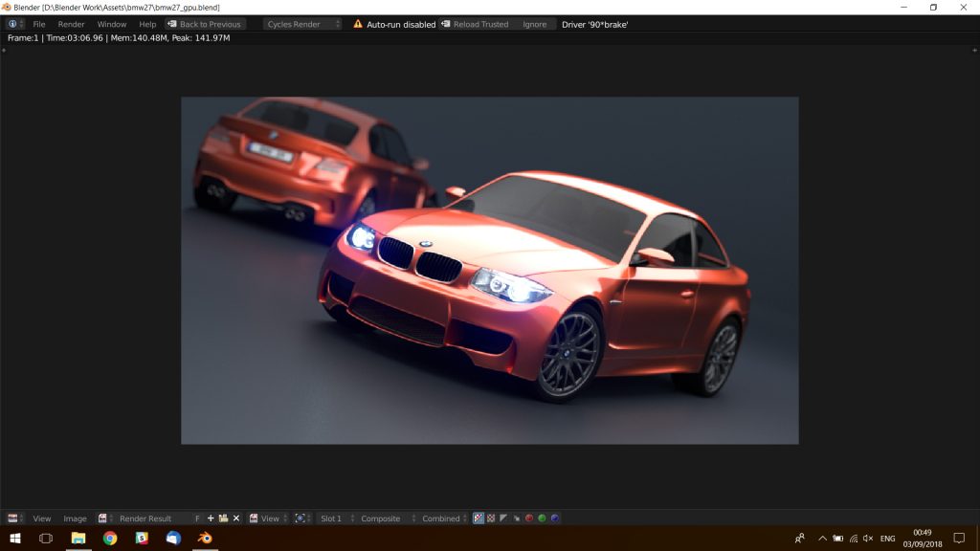Toggle Z-buffer display icon

click(516, 518)
